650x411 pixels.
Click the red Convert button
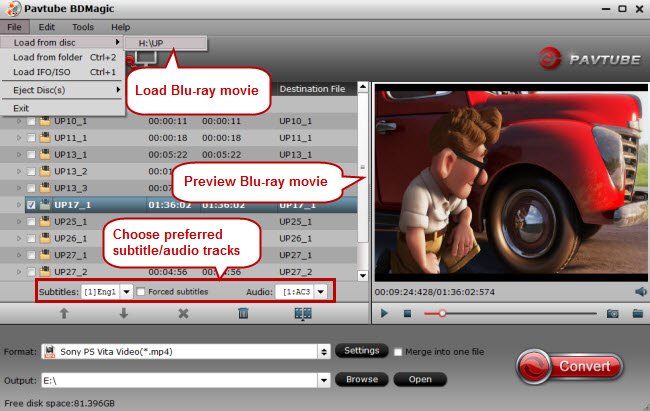click(x=570, y=367)
